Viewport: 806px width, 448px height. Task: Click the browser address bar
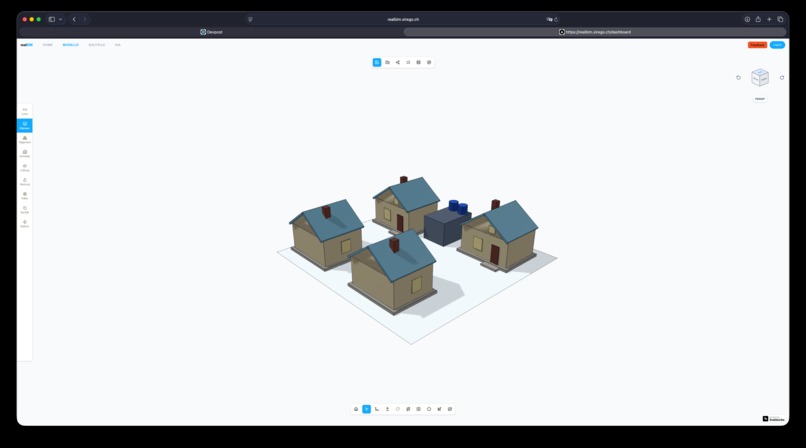click(403, 20)
